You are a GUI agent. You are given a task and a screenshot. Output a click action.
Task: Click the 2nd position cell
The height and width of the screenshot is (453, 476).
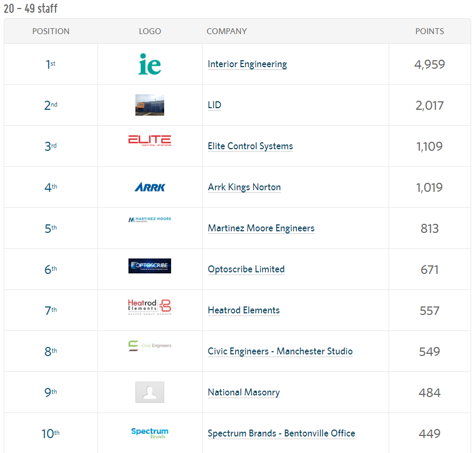tap(51, 105)
